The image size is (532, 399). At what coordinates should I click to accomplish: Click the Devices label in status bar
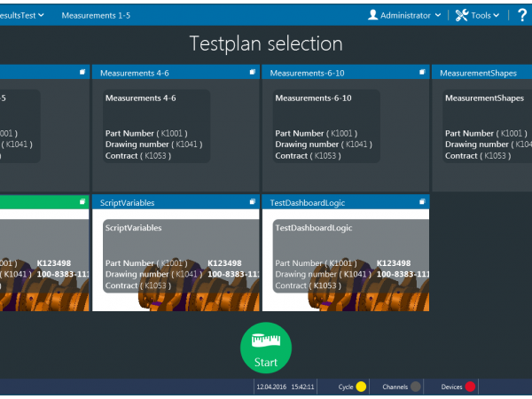coord(451,387)
